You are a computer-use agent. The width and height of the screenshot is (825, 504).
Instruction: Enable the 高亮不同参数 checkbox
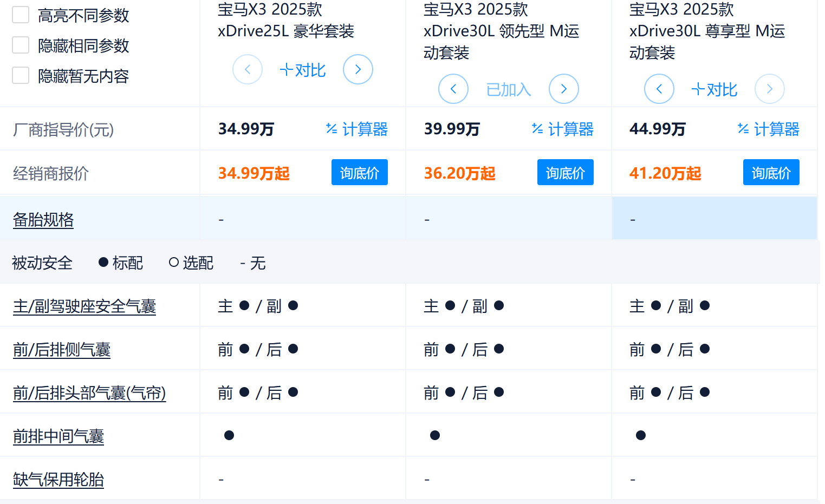pyautogui.click(x=21, y=15)
